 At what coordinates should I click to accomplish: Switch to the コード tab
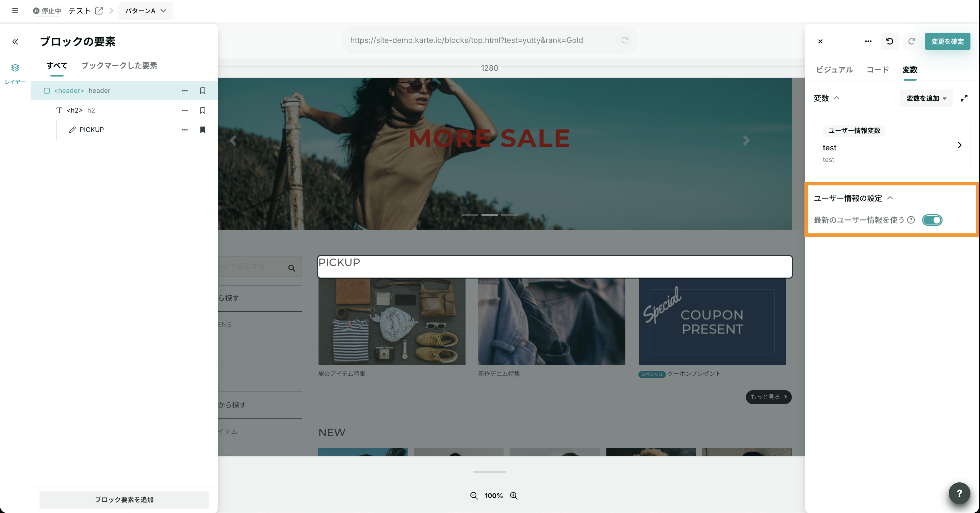click(877, 70)
